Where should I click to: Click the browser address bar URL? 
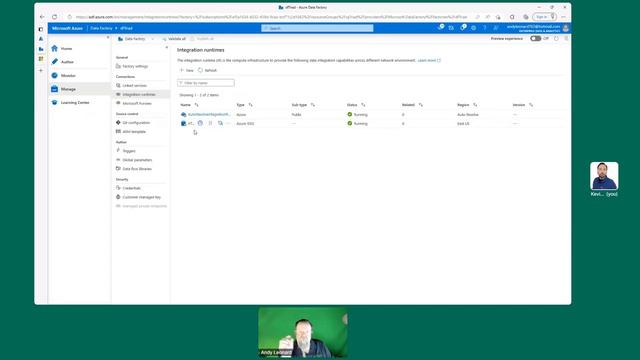point(271,17)
